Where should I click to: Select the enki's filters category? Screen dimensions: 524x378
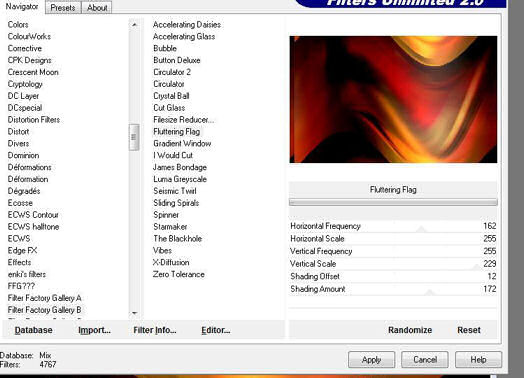(x=27, y=274)
